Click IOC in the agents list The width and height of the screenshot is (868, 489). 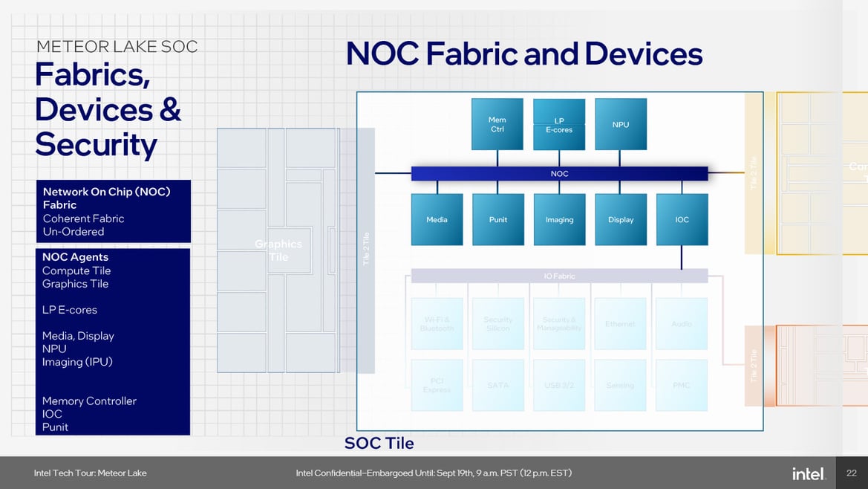(52, 414)
